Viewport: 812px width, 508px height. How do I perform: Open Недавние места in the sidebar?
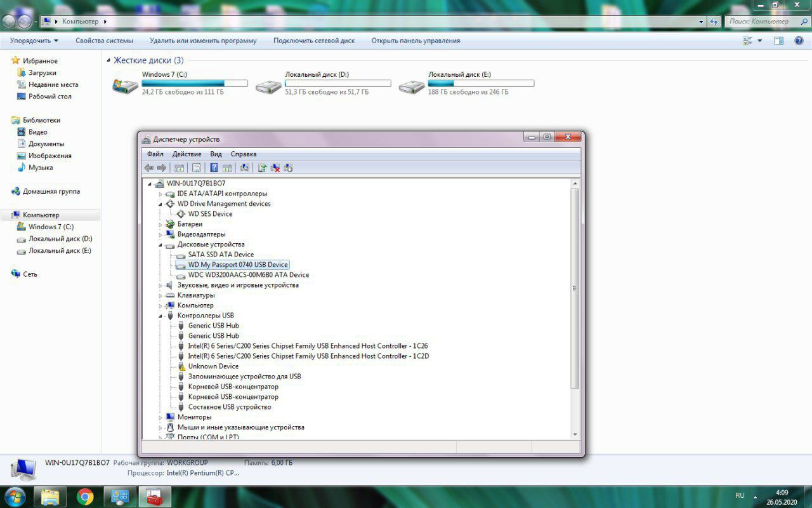[x=53, y=84]
